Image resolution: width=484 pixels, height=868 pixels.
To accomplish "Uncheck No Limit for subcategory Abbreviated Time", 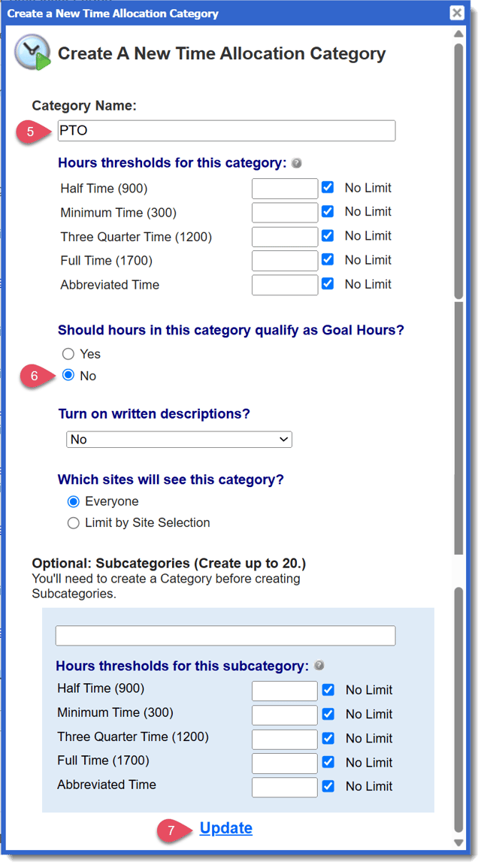I will tap(328, 786).
